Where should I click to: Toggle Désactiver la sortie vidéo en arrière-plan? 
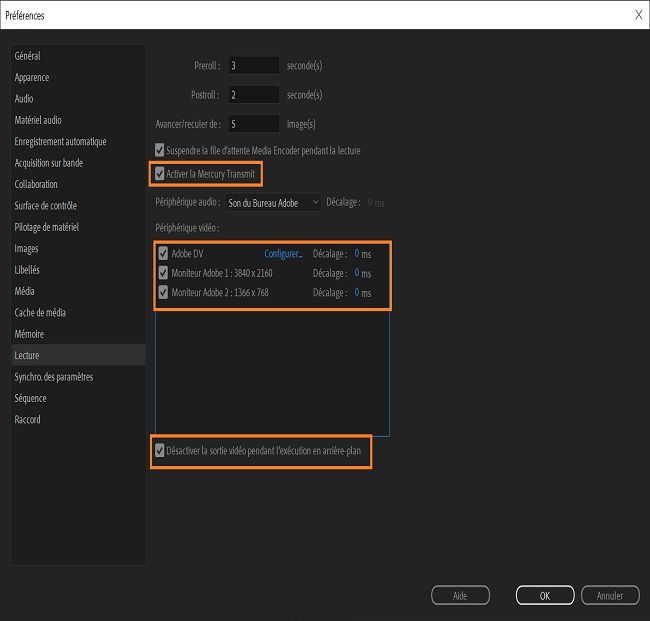pos(160,450)
